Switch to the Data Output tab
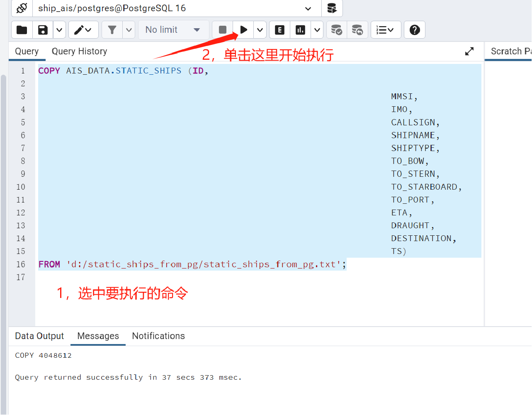Viewport: 532px width, 415px height. click(x=39, y=336)
